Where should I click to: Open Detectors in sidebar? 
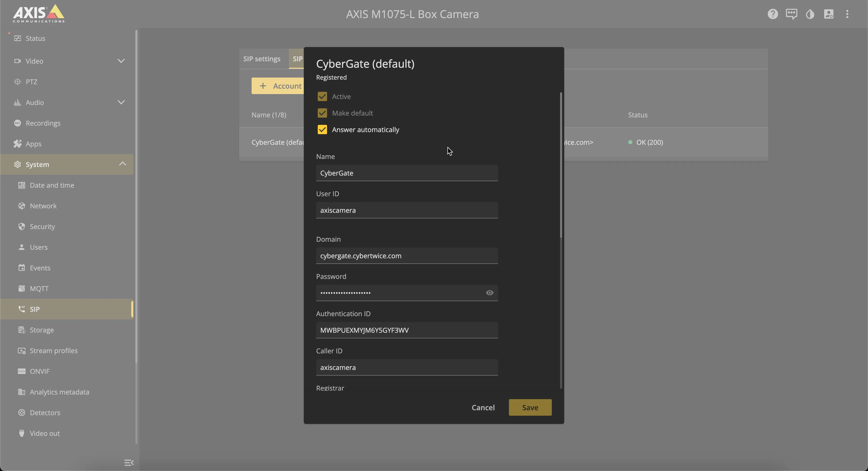[67, 412]
